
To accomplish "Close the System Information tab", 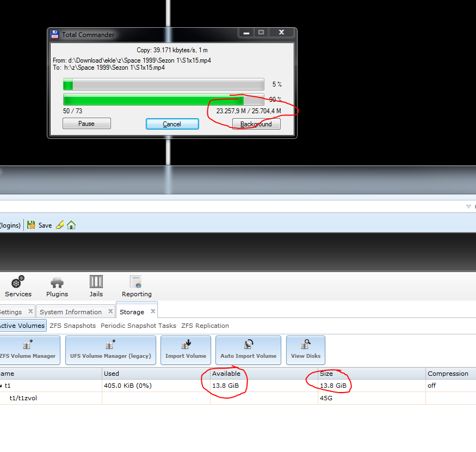I will 110,311.
